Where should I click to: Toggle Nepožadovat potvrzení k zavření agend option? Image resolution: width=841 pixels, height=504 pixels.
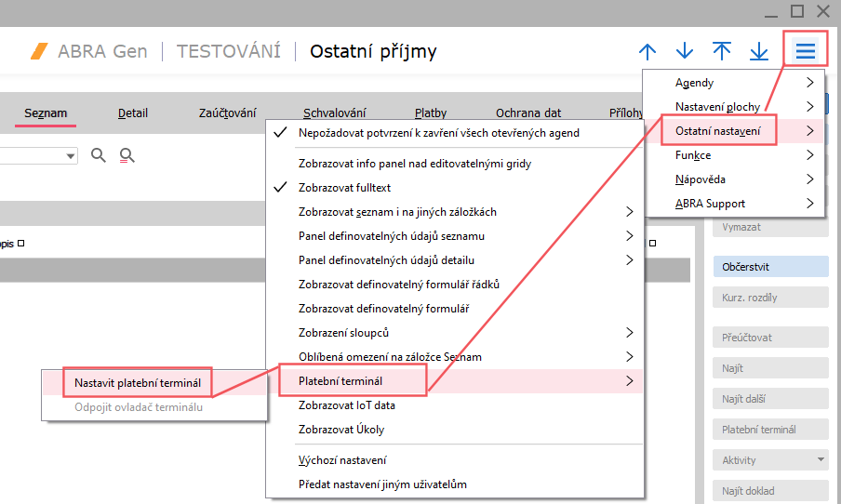point(438,133)
